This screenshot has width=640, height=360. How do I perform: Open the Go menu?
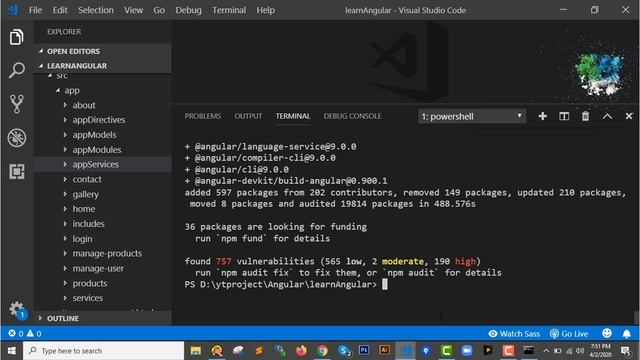(x=159, y=10)
